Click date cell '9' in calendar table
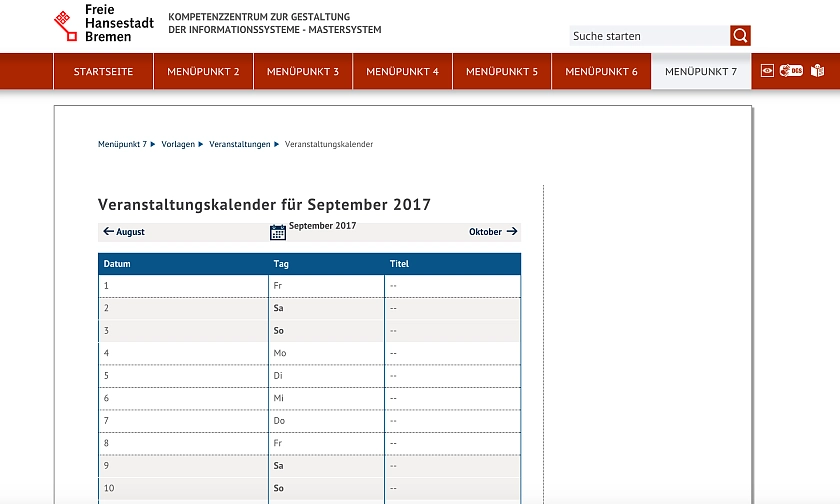The height and width of the screenshot is (504, 840). coord(183,465)
